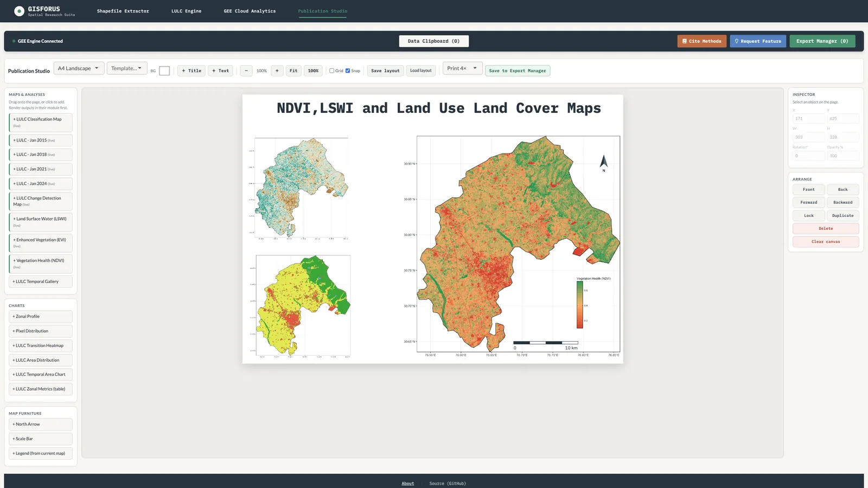Viewport: 868px width, 488px height.
Task: Enable the Grid checkbox
Action: pos(331,70)
